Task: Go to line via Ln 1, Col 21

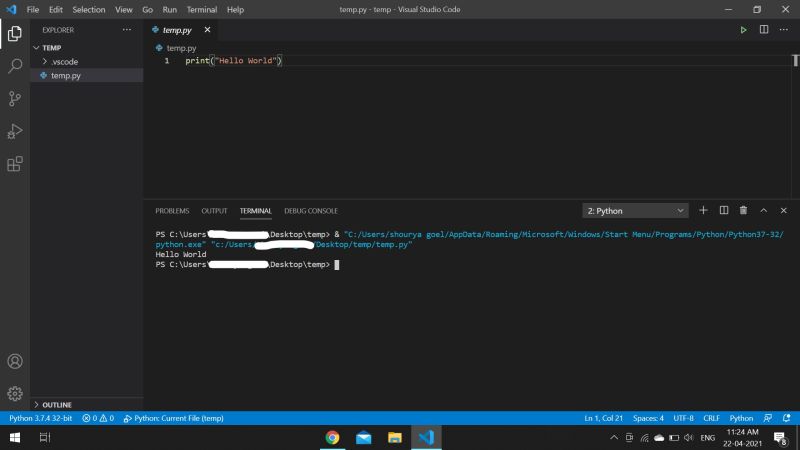Action: pyautogui.click(x=604, y=418)
